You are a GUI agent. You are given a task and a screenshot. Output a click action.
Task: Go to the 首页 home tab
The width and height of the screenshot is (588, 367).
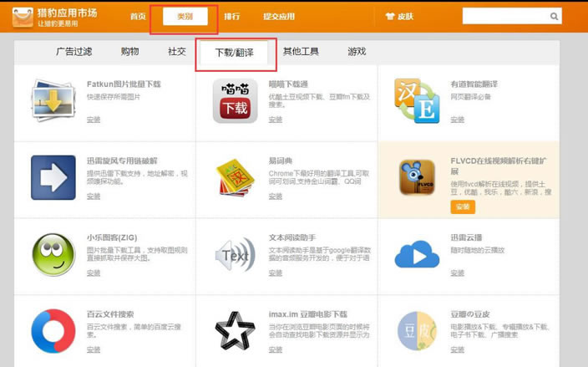pyautogui.click(x=139, y=17)
